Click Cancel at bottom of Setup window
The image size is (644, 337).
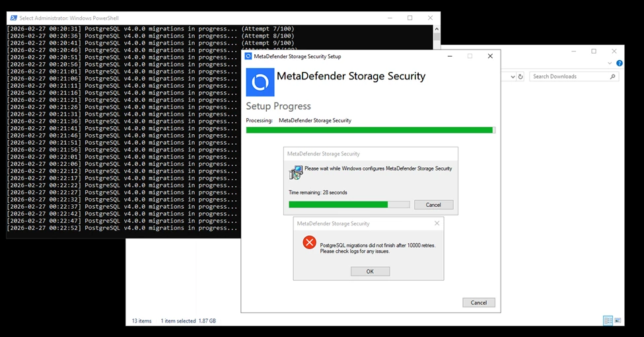point(478,303)
